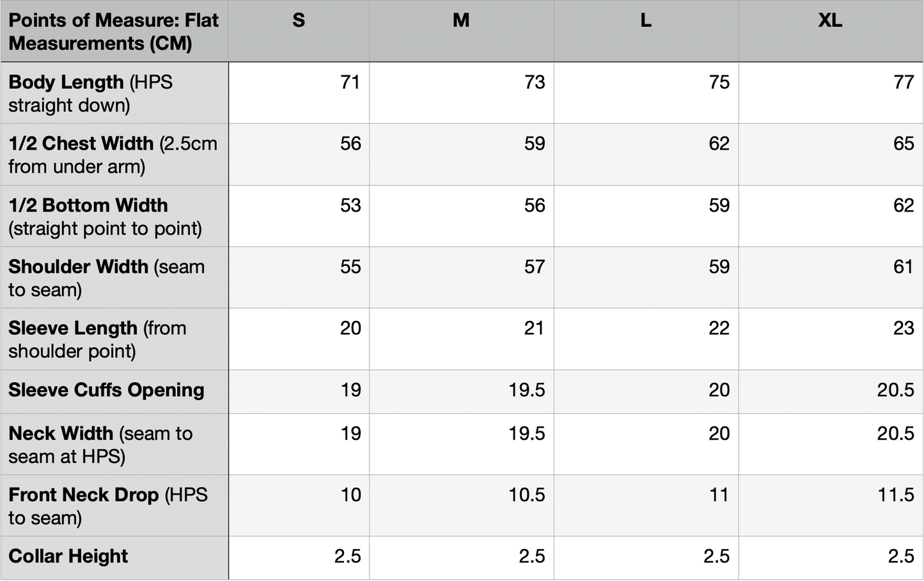Click Front Neck Drop value for size XL
924x581 pixels.
[x=895, y=495]
